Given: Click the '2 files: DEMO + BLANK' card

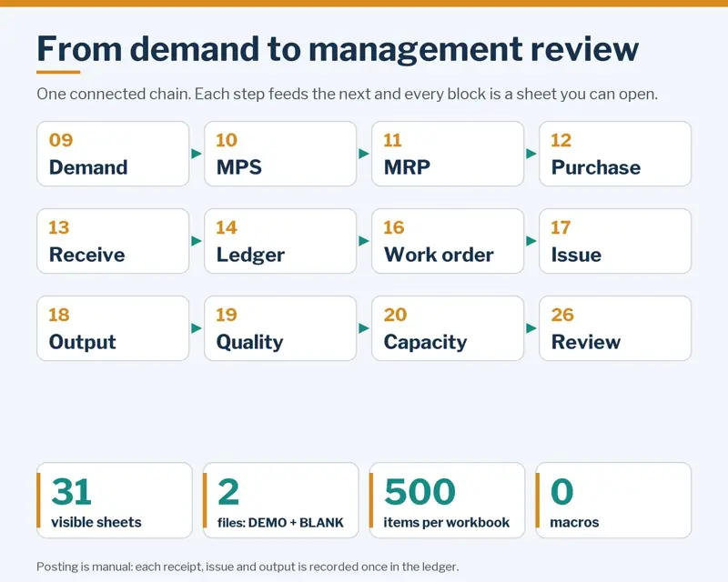Looking at the screenshot, I should pyautogui.click(x=280, y=500).
